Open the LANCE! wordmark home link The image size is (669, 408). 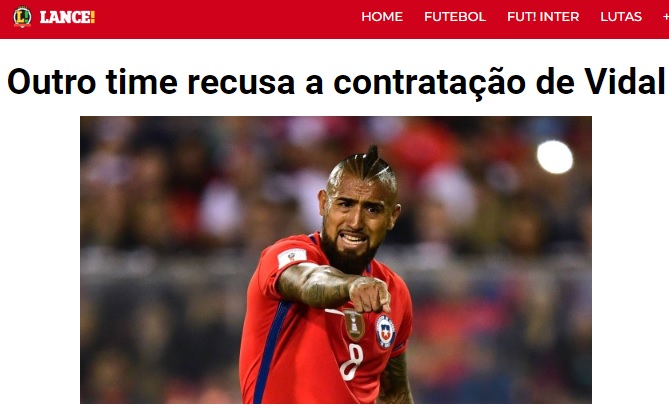point(67,17)
